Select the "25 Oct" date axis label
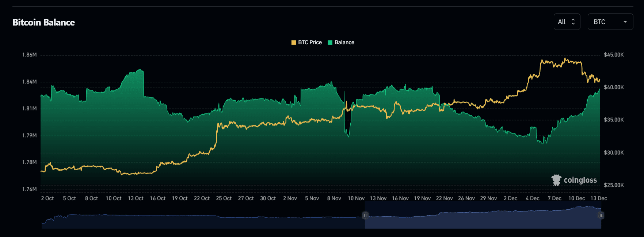Image resolution: width=644 pixels, height=237 pixels. pyautogui.click(x=224, y=198)
